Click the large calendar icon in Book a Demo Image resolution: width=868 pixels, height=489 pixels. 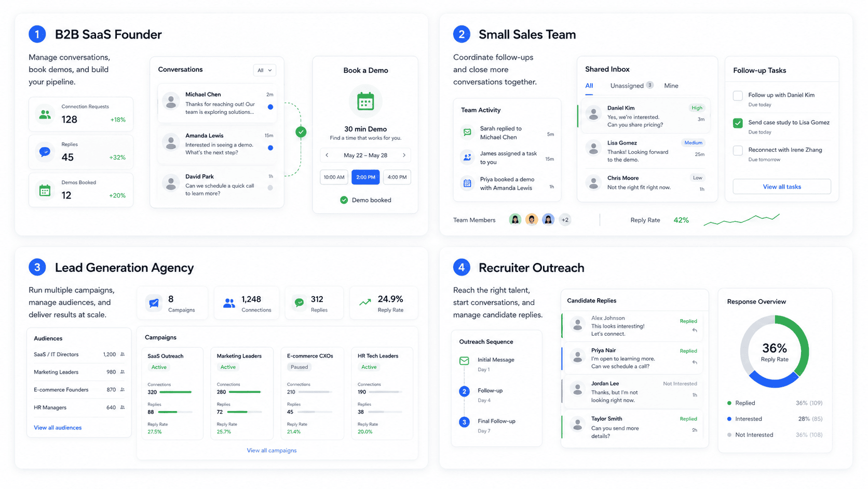(365, 101)
